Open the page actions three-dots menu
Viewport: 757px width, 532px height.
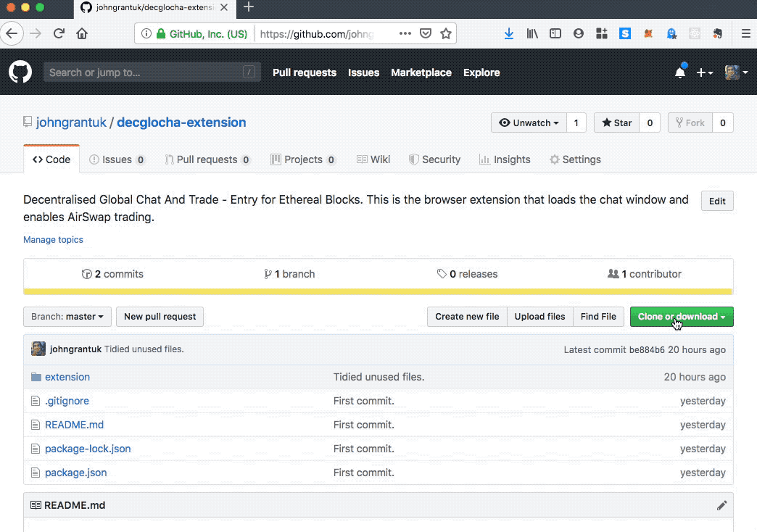[405, 33]
